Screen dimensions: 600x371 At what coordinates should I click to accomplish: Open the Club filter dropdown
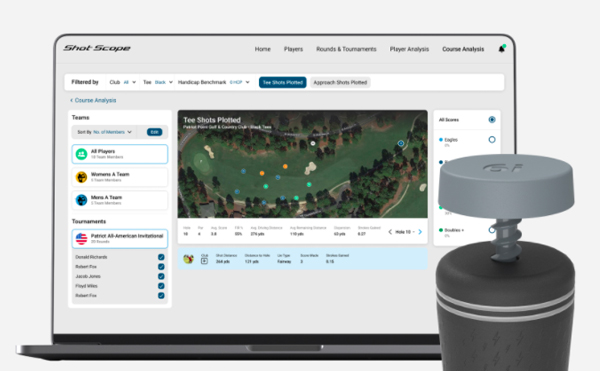click(x=122, y=82)
